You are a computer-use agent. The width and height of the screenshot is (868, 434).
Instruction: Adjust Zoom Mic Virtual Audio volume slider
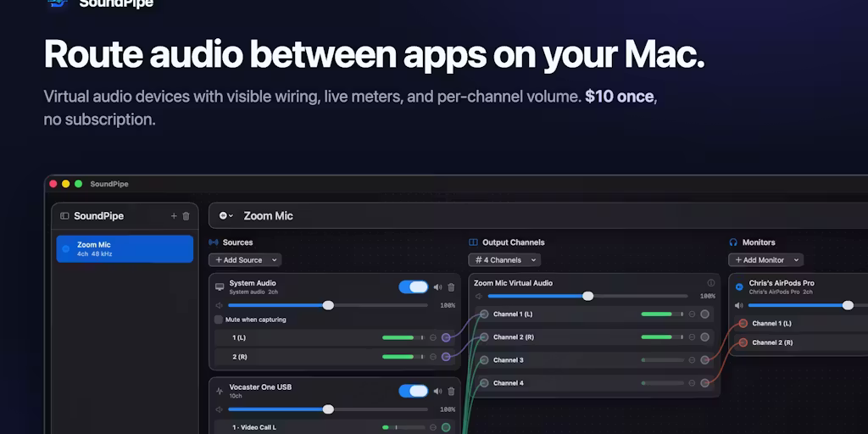(x=588, y=296)
